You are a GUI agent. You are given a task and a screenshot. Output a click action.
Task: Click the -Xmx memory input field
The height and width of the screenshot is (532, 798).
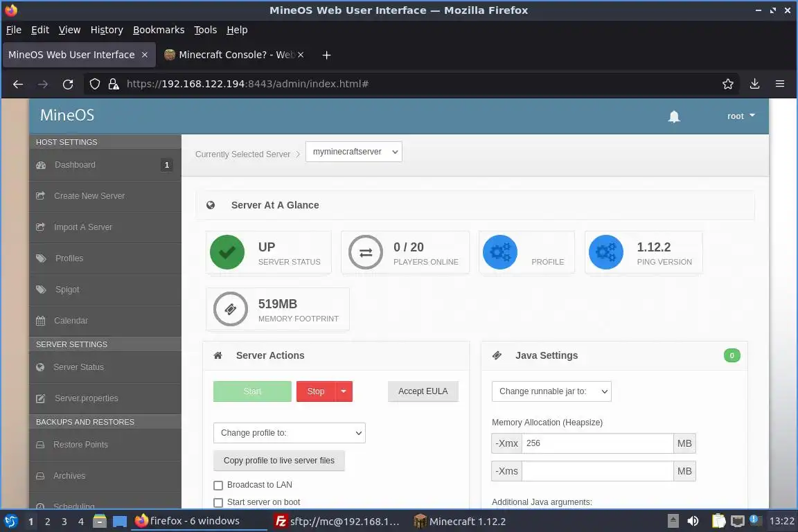tap(598, 443)
